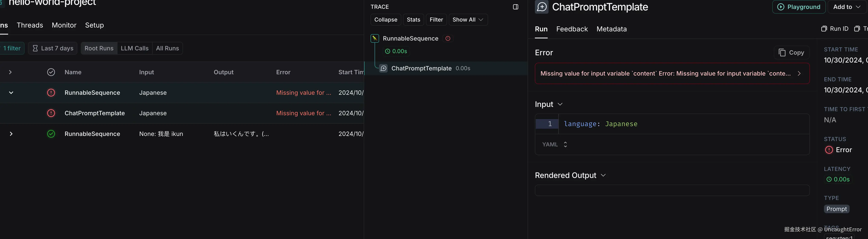
Task: Expand the successful RunnableSequence row
Action: point(11,134)
